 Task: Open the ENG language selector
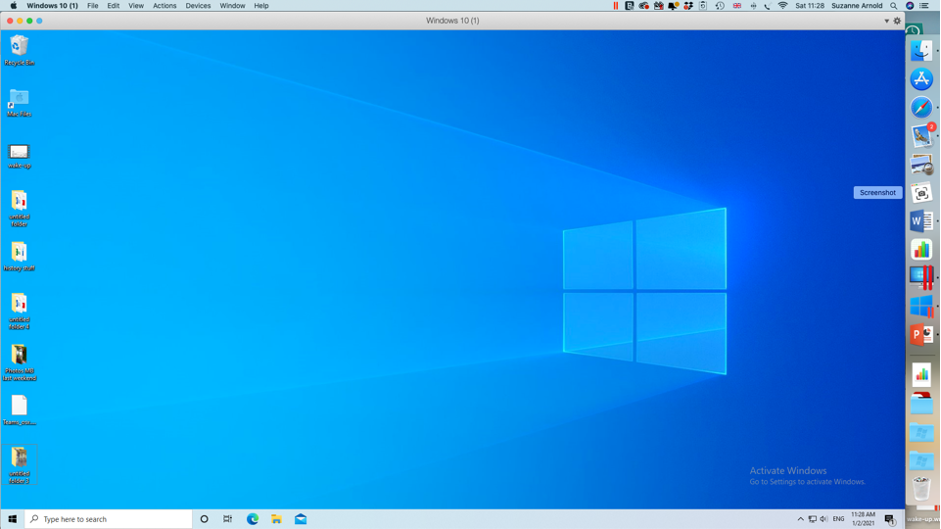(838, 519)
